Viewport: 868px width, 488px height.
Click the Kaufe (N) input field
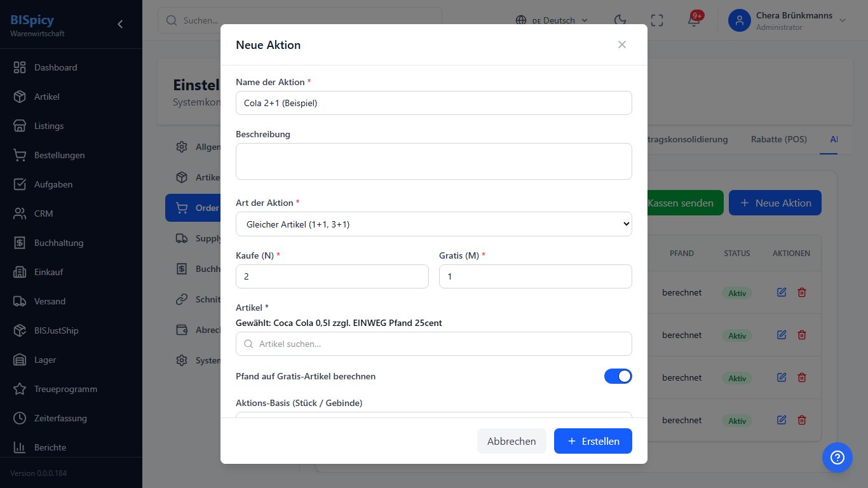pos(332,276)
